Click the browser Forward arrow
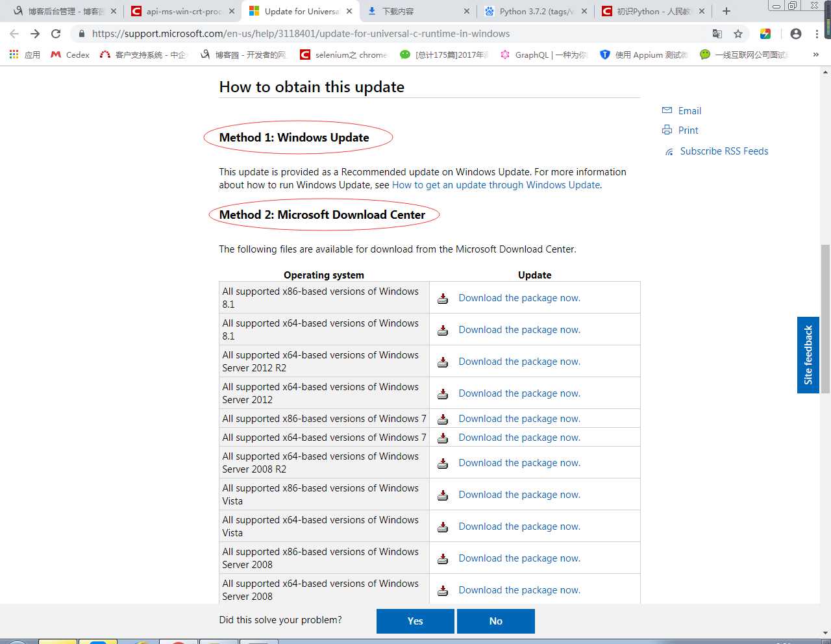 (35, 34)
